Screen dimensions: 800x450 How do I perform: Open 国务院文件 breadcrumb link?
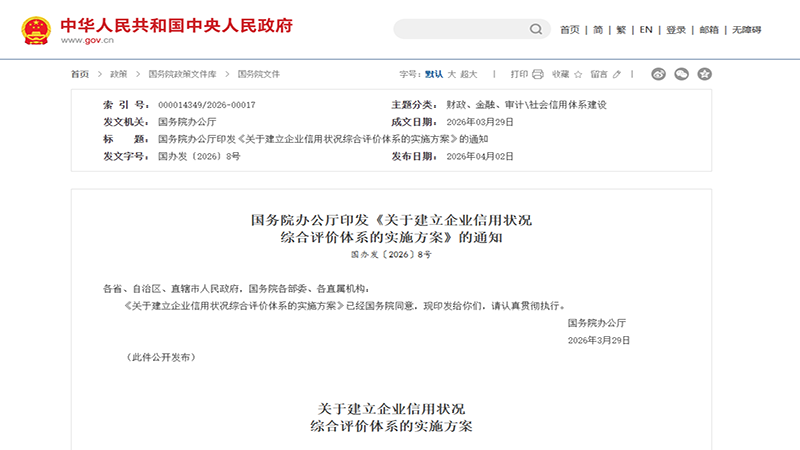[259, 74]
